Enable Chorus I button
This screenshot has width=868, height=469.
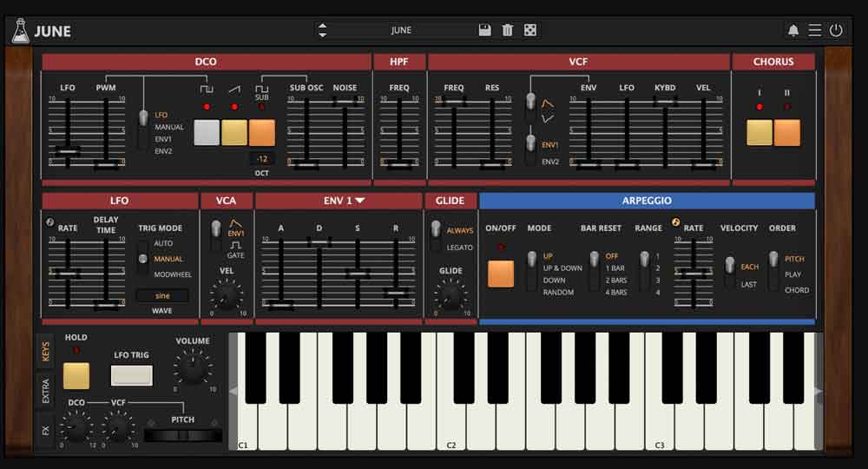[759, 132]
